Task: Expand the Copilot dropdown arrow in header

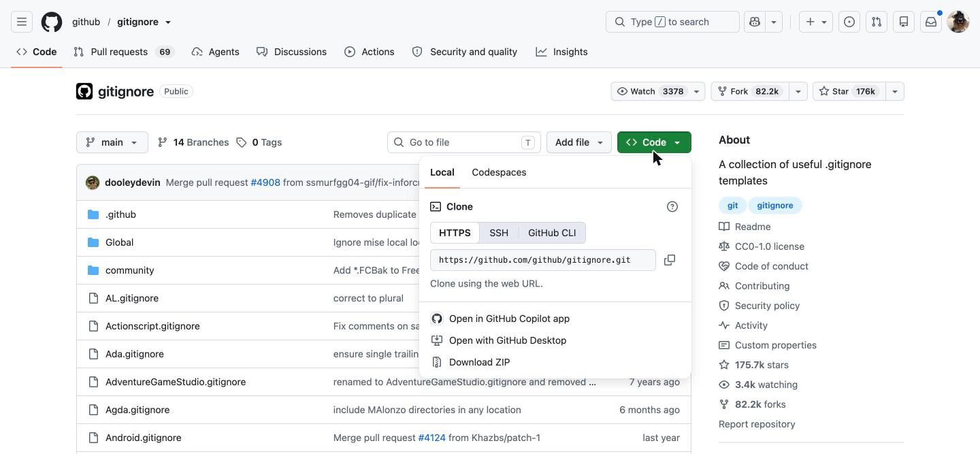Action: [774, 22]
